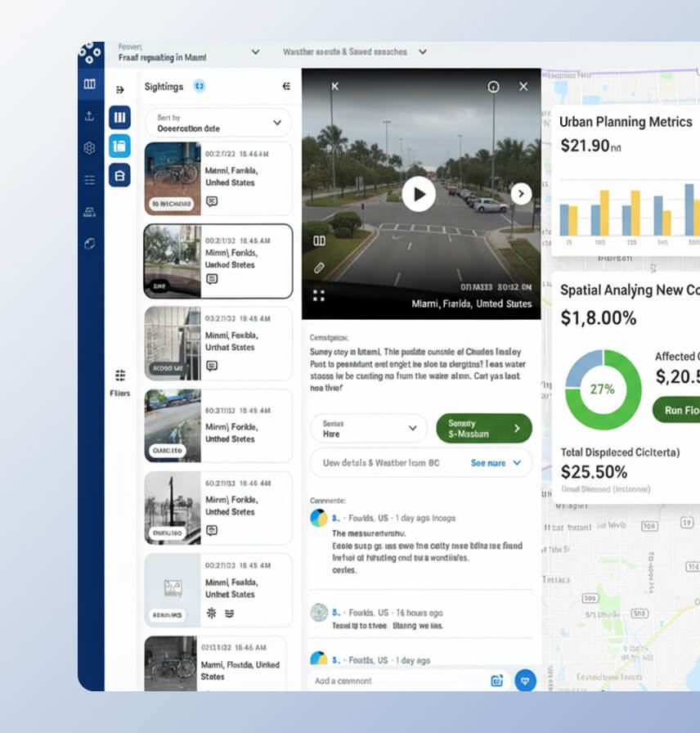Toggle the column view button in sub-sidebar
Viewport: 700px width, 733px height.
[x=119, y=117]
